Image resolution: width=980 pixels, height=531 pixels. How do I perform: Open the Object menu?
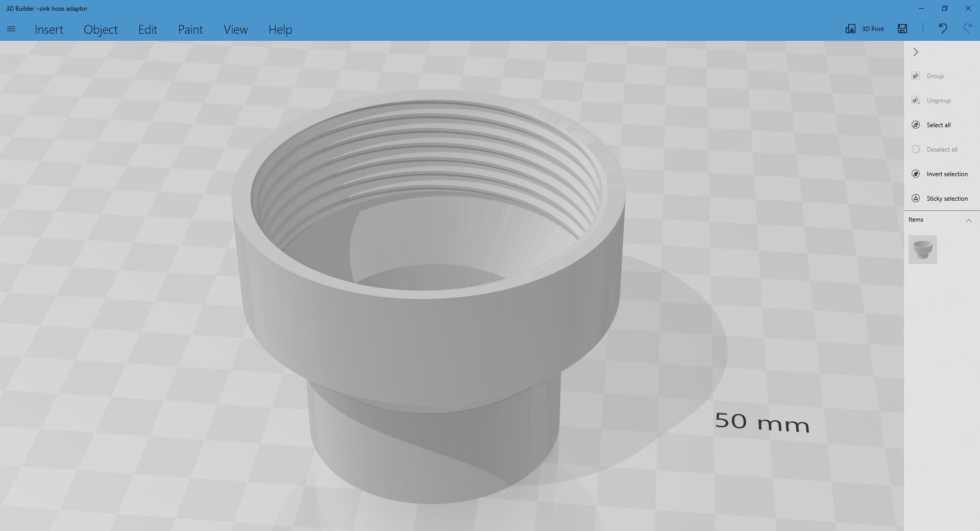click(x=101, y=30)
